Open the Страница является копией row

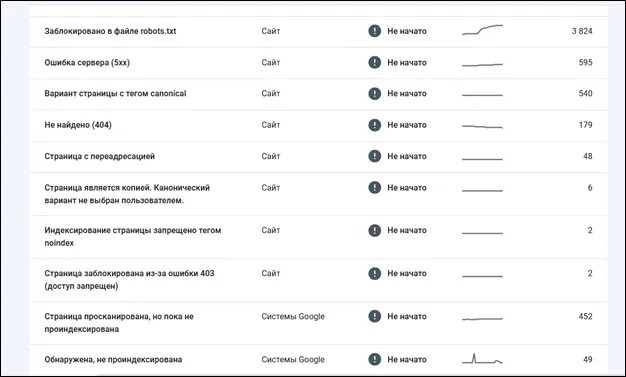319,194
